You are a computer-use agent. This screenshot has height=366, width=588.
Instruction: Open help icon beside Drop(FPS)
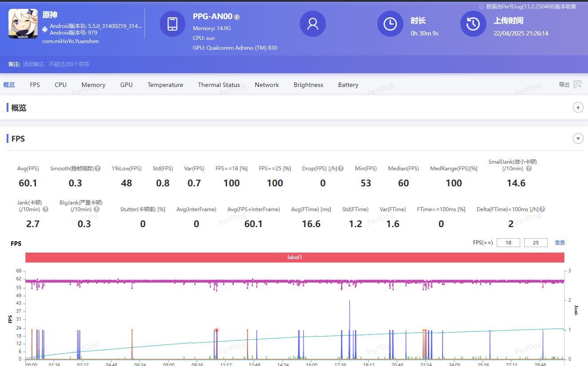(x=341, y=169)
